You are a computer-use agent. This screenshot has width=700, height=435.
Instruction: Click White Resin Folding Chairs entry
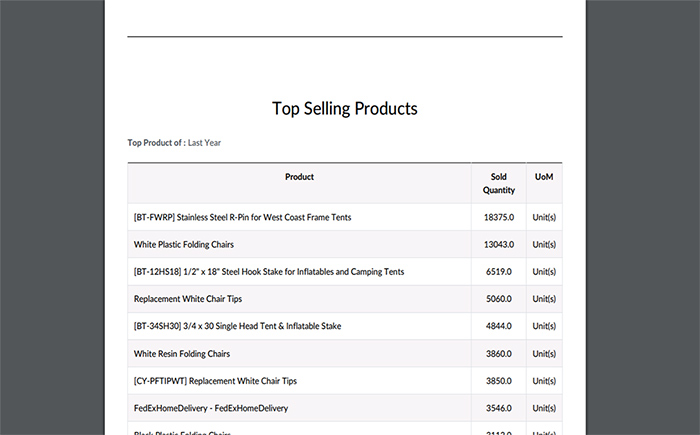[x=182, y=354]
